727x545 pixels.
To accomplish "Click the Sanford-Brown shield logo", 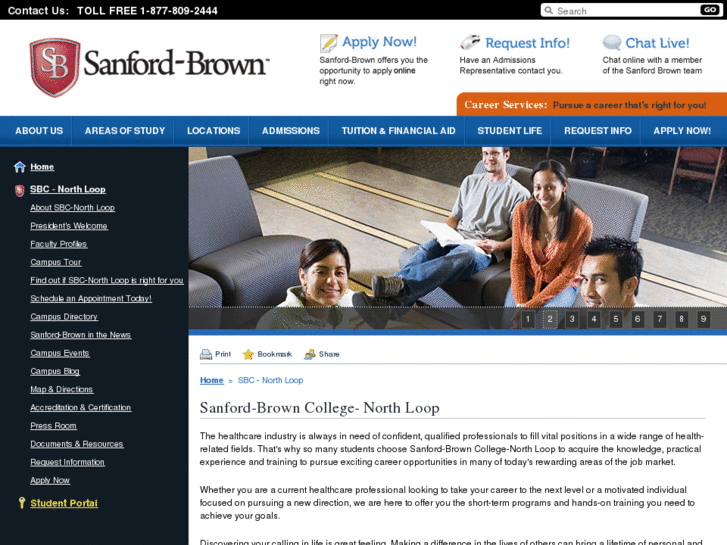I will point(55,68).
